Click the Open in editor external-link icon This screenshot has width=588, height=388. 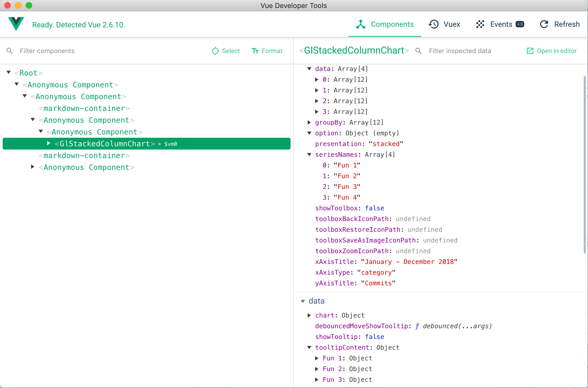coord(530,51)
